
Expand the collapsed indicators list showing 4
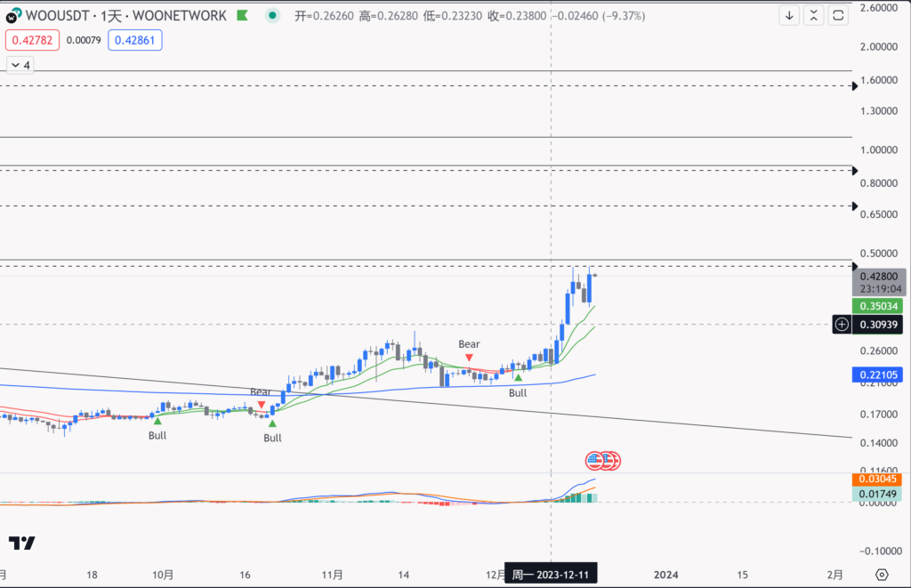click(20, 65)
